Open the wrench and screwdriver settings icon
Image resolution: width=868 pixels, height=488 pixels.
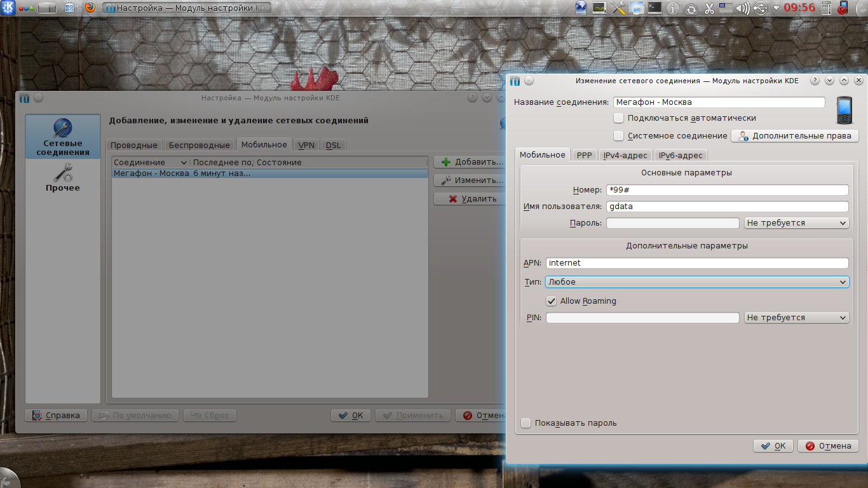coord(618,8)
